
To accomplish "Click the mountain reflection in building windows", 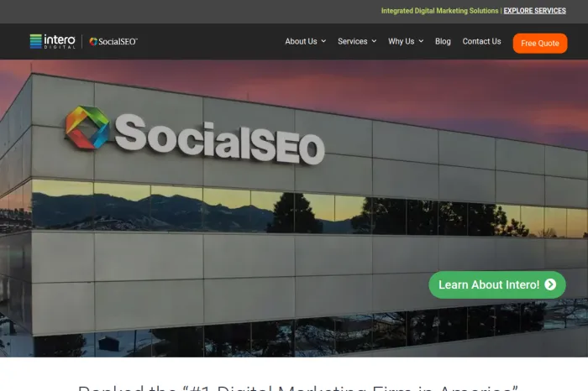I will click(x=150, y=210).
